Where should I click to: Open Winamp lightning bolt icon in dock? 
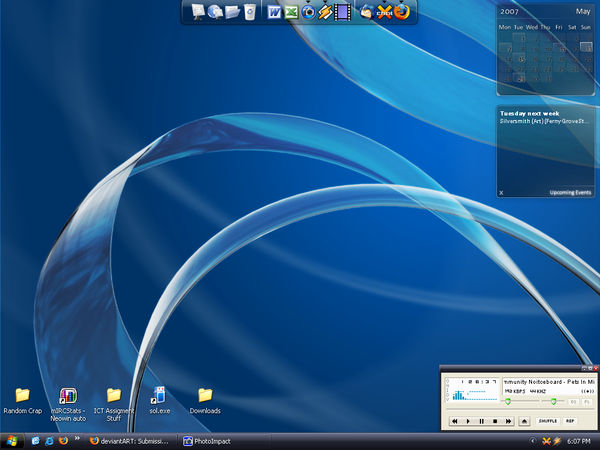[x=325, y=12]
